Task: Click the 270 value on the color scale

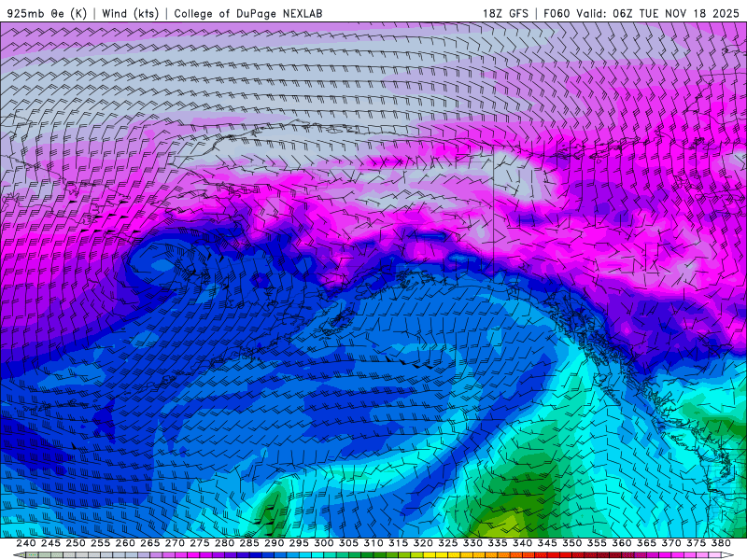Action: [175, 543]
